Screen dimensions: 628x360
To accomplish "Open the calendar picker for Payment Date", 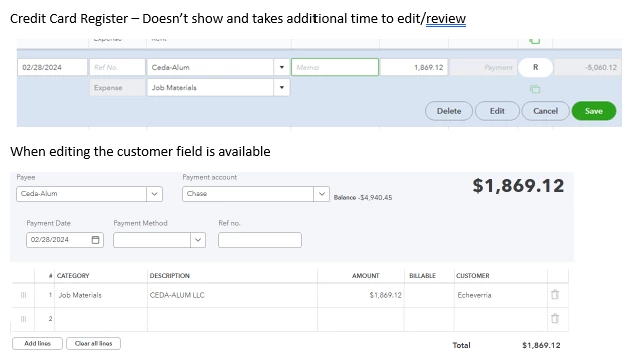I will 95,240.
